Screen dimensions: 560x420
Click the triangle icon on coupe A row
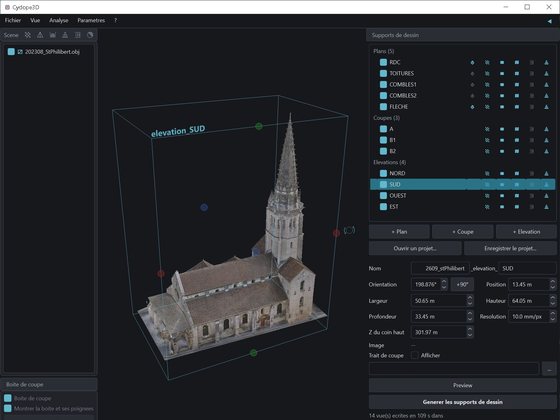(546, 129)
